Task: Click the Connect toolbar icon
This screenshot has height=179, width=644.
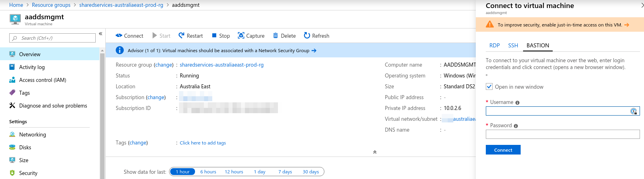Action: click(x=119, y=36)
